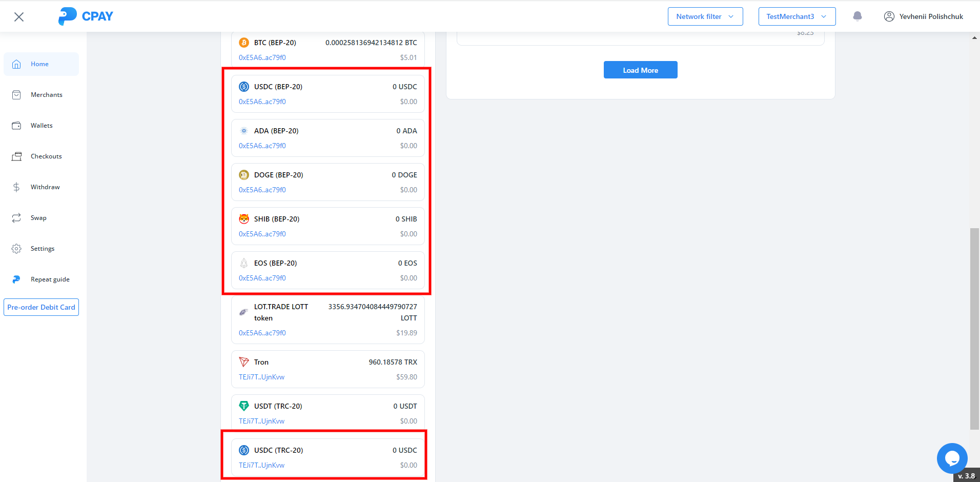Open the live chat bubble
Viewport: 980px width, 482px height.
(x=952, y=458)
